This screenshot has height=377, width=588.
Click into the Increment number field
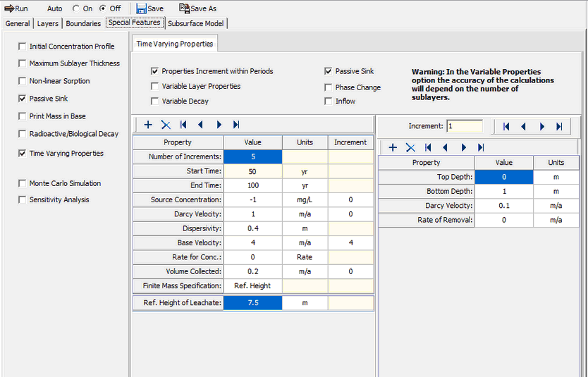pos(464,126)
